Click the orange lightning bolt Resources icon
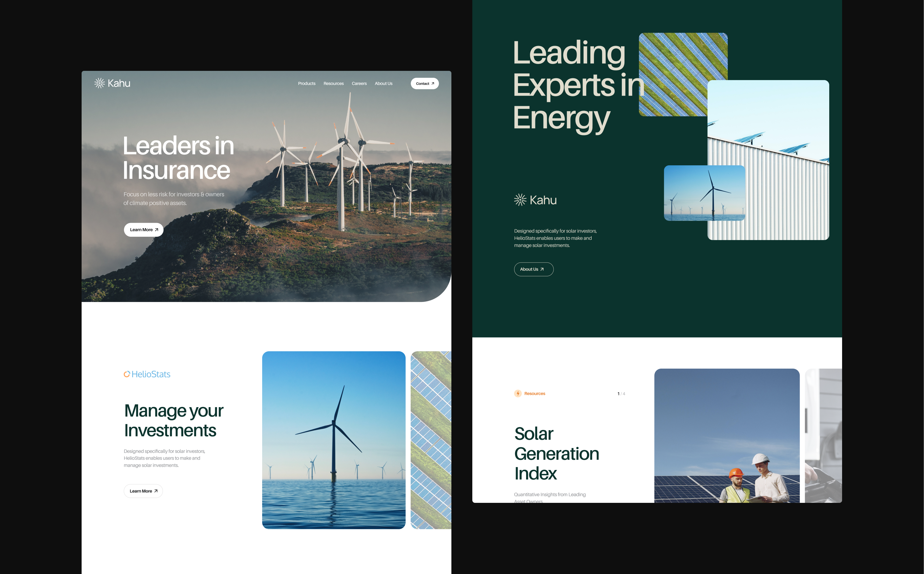The height and width of the screenshot is (574, 924). click(518, 394)
